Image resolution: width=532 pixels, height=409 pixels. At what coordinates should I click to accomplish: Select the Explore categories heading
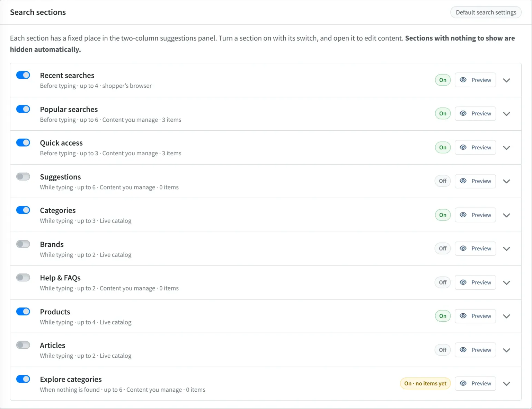(71, 379)
